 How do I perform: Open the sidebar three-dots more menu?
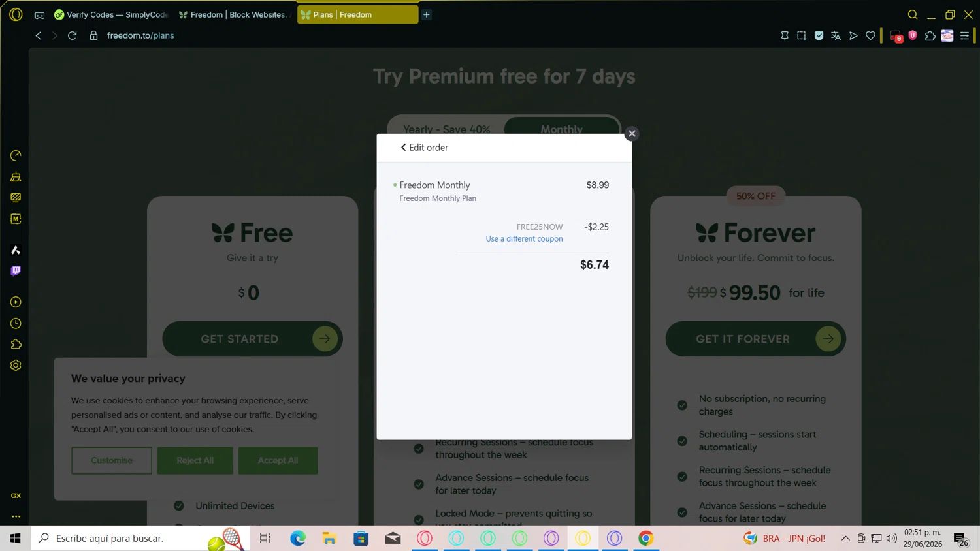click(x=16, y=516)
